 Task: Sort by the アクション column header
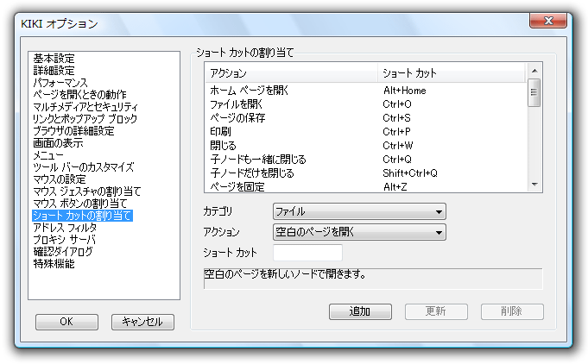[291, 72]
